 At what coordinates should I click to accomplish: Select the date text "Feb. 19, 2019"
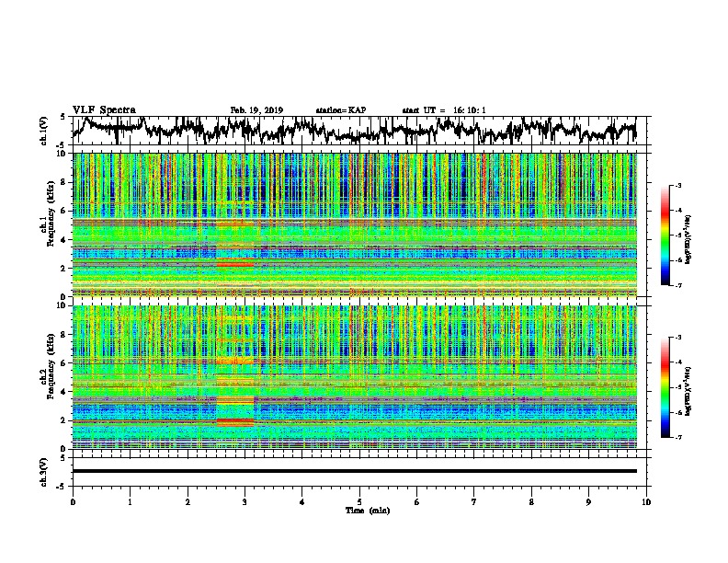click(x=256, y=110)
